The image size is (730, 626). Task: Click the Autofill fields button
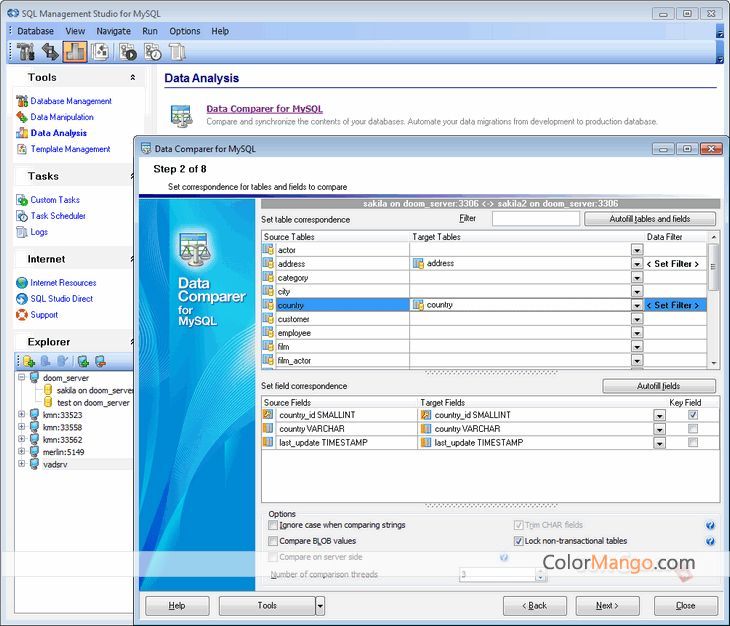(659, 386)
